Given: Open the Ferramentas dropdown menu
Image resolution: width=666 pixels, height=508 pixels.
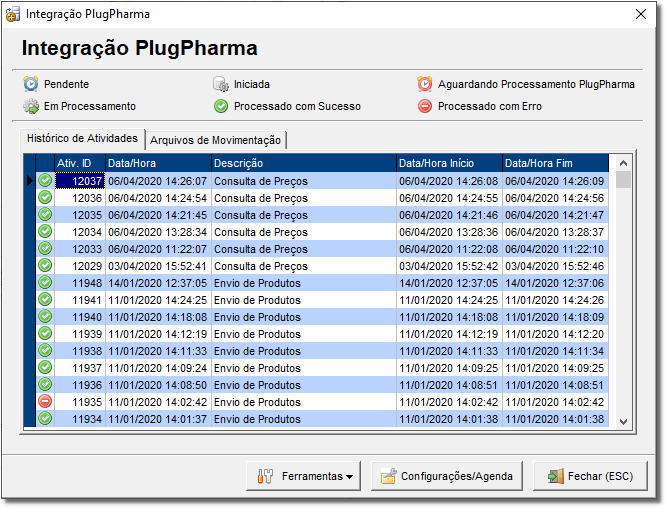Looking at the screenshot, I should coord(303,476).
